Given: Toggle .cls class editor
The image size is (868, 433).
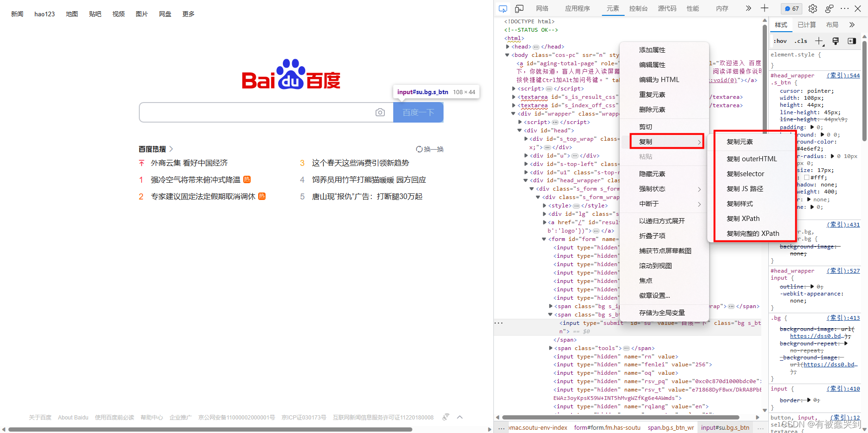Looking at the screenshot, I should pos(800,41).
